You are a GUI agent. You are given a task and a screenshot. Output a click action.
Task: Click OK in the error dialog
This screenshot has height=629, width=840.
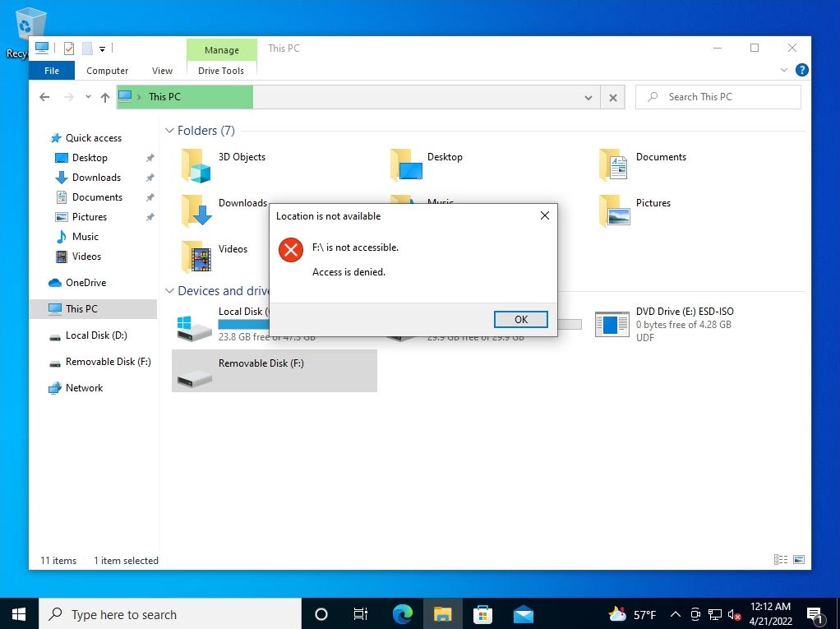pyautogui.click(x=521, y=319)
